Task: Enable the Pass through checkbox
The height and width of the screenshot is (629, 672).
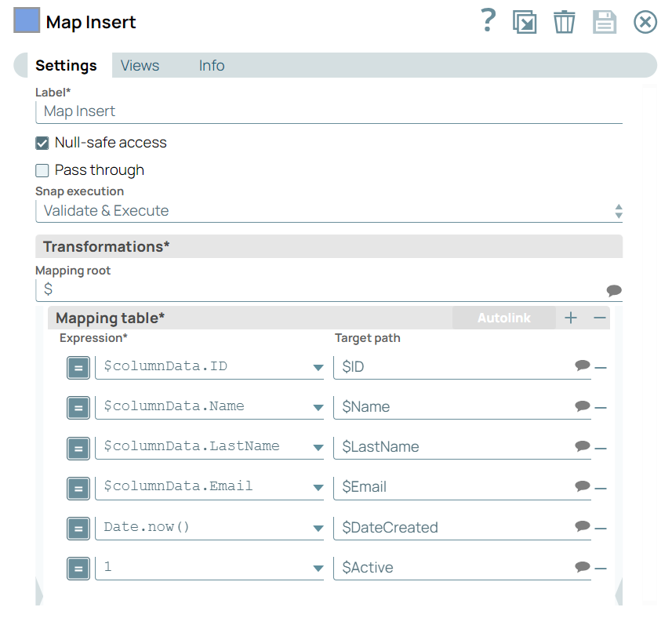Action: 42,170
